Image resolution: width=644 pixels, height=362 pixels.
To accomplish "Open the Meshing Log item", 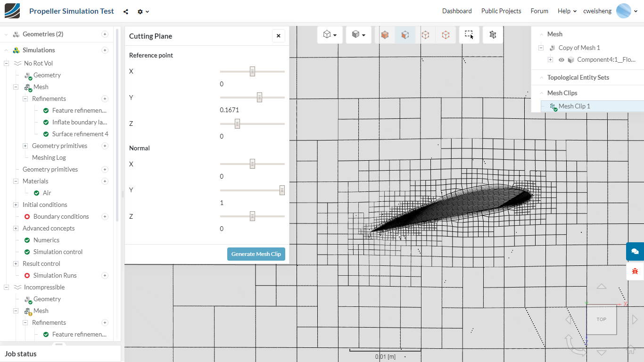I will [49, 158].
